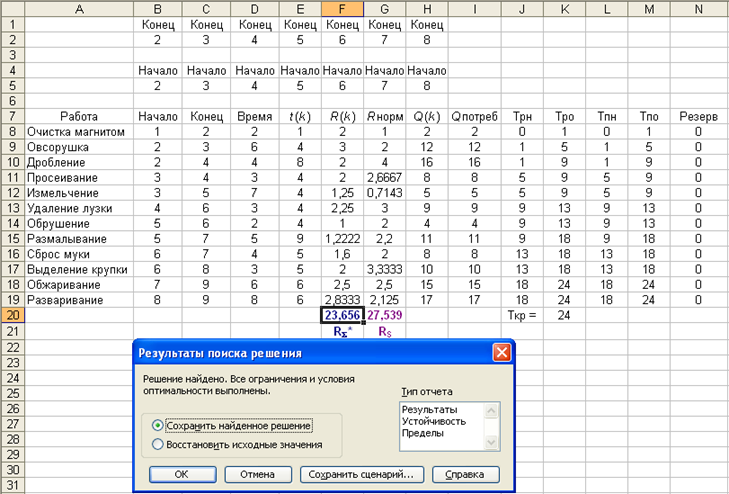Click report list scroll up arrow
Viewport: 729px width, 494px height.
(491, 410)
